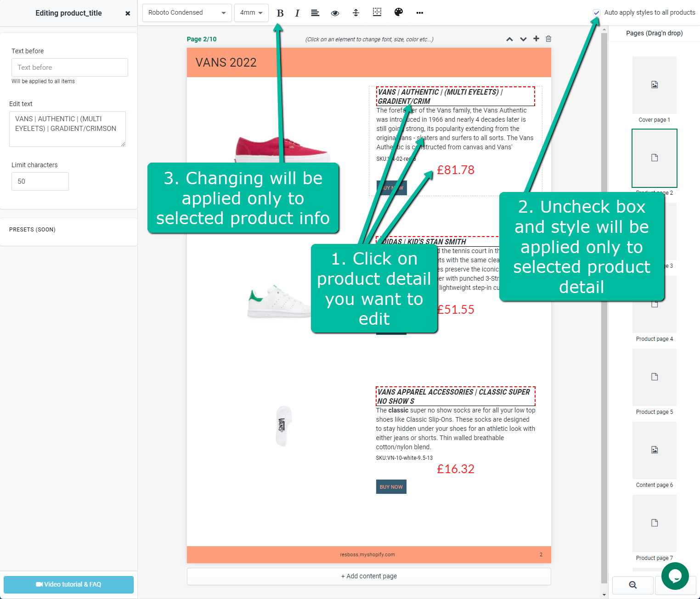
Task: Select resboss.myshopify.com footer text
Action: pyautogui.click(x=367, y=555)
